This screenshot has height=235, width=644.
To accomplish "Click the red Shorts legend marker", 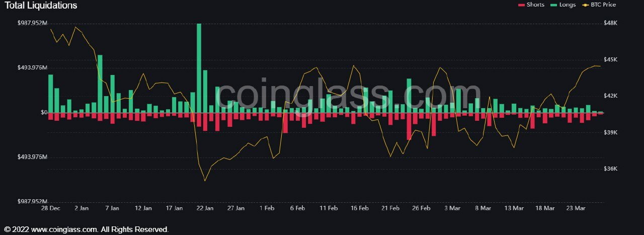I will [x=521, y=5].
